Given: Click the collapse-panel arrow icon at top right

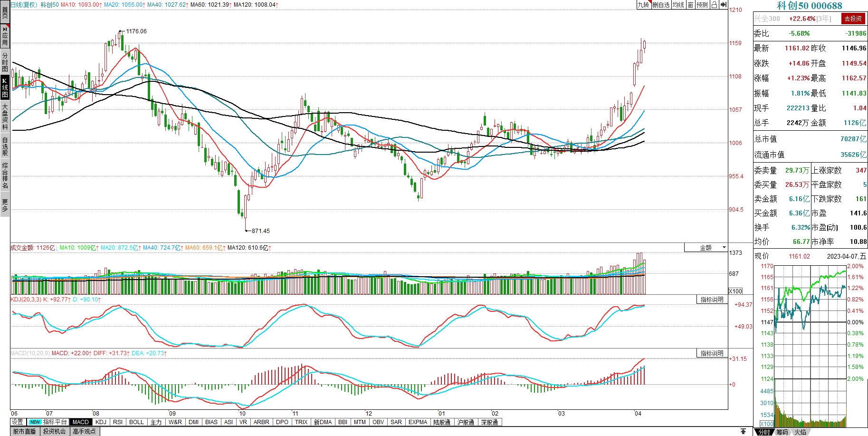Looking at the screenshot, I should pyautogui.click(x=723, y=5).
